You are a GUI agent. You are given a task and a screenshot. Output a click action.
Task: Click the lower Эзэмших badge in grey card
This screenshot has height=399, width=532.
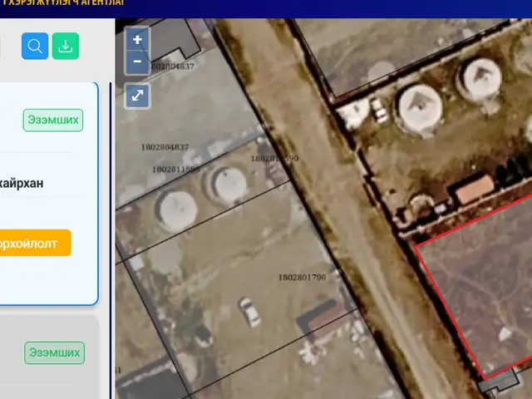(x=54, y=352)
